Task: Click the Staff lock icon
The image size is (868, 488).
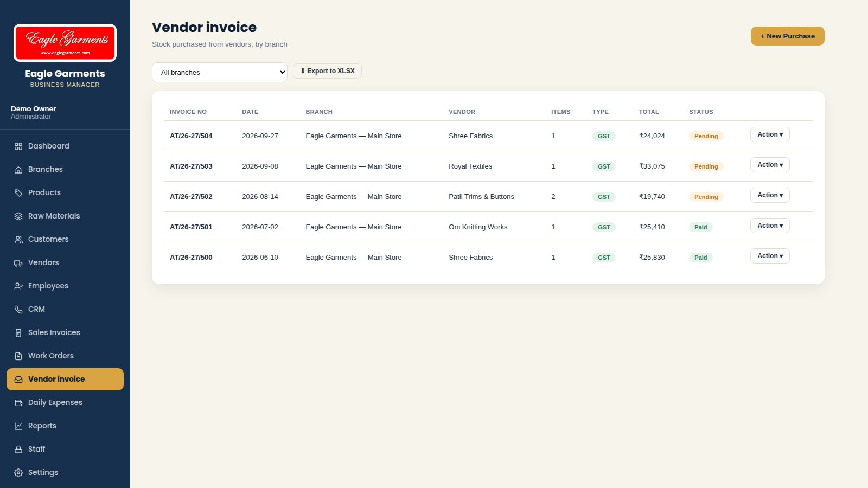Action: (x=18, y=450)
